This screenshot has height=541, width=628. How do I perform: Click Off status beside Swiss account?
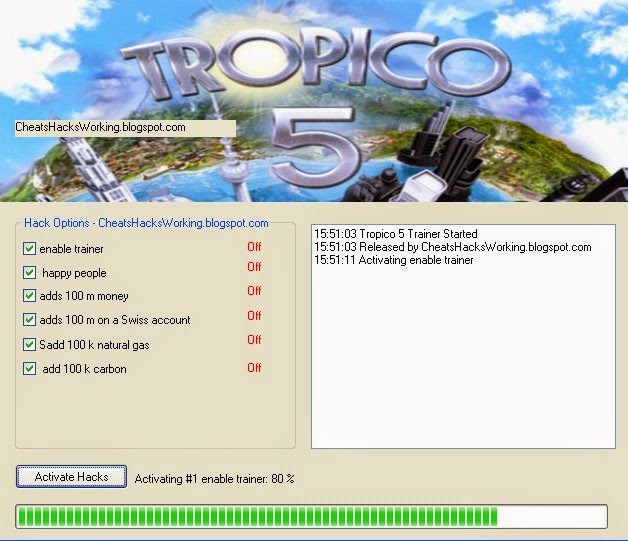(254, 316)
